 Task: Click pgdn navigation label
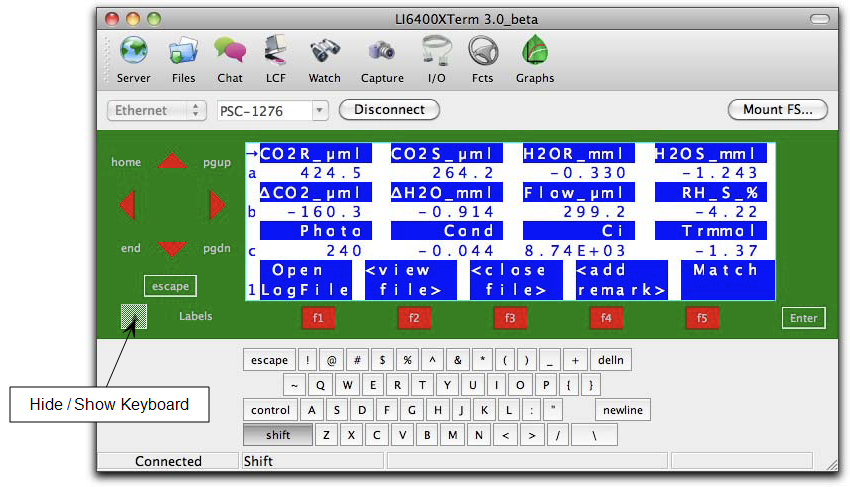pos(217,248)
